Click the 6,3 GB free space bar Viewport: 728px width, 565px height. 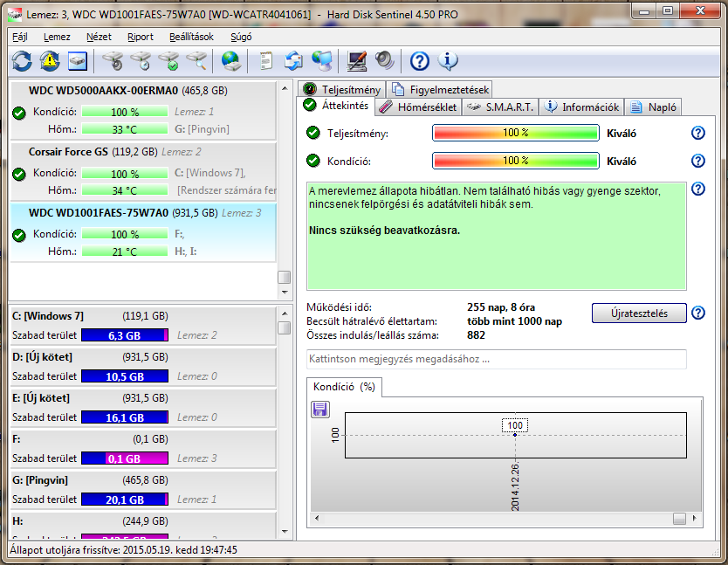point(125,335)
